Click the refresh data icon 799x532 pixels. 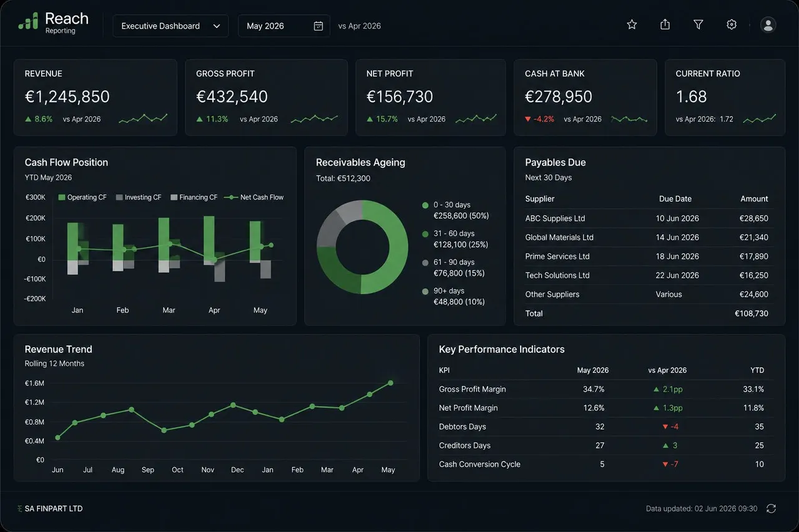tap(771, 508)
